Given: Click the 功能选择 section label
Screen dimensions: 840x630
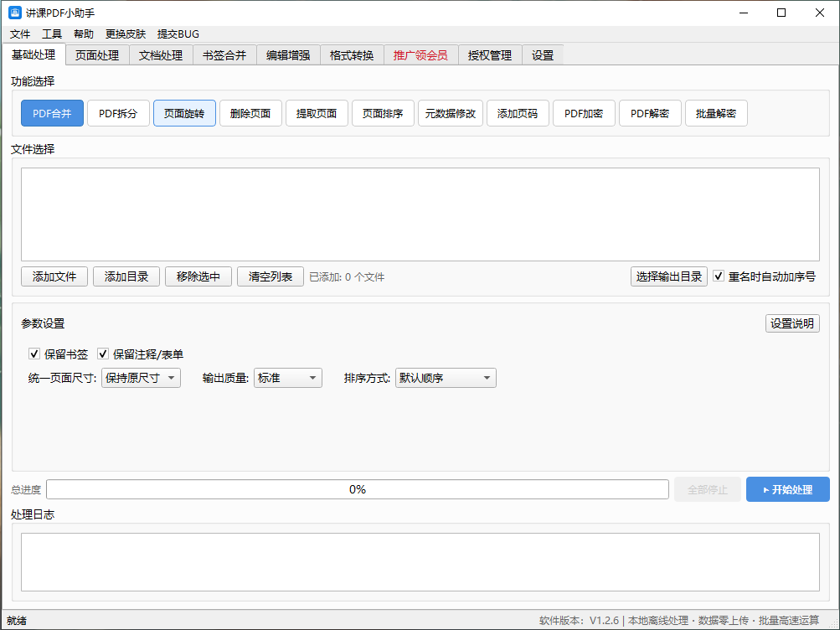Looking at the screenshot, I should [x=33, y=81].
